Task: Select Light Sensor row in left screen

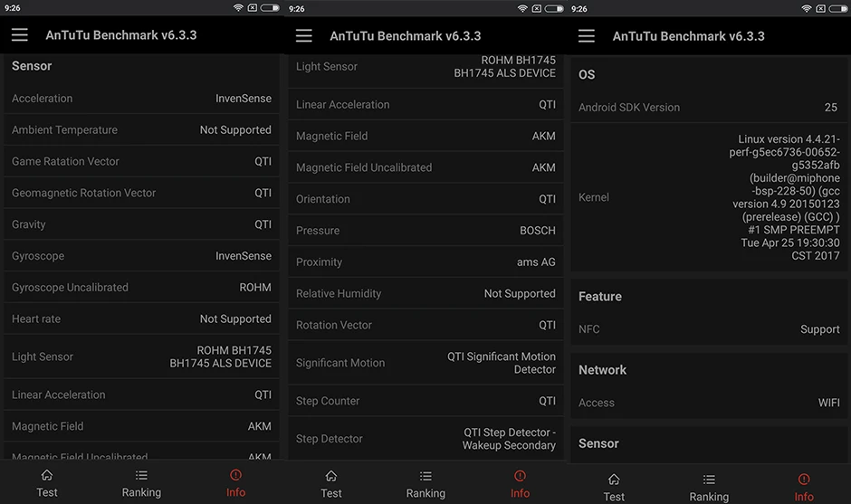Action: (x=141, y=357)
